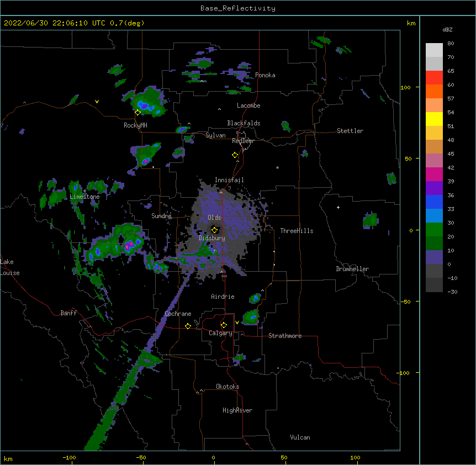The height and width of the screenshot is (465, 476).
Task: Click the asterisk marker east of Innisfail
Action: 277,167
